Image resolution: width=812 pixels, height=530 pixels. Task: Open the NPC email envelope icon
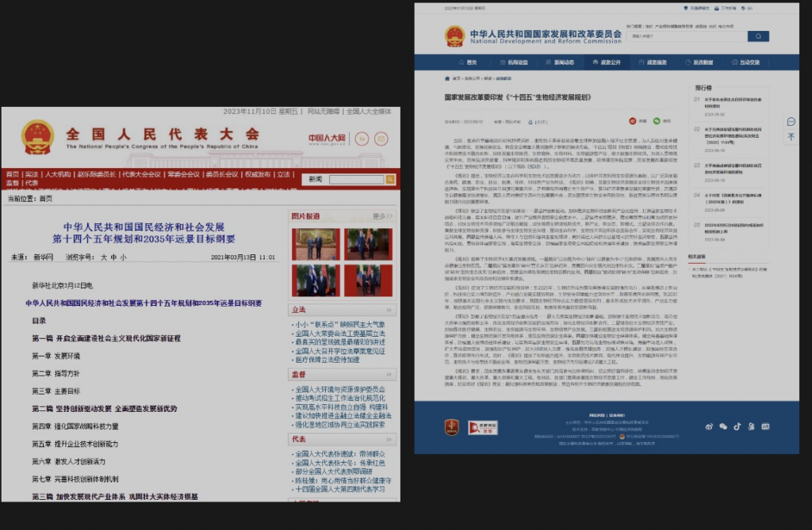tap(381, 139)
